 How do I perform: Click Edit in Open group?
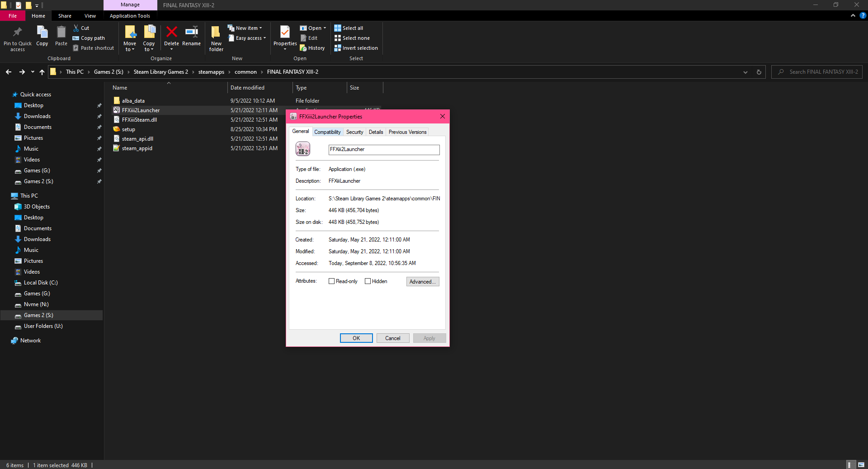(x=309, y=38)
